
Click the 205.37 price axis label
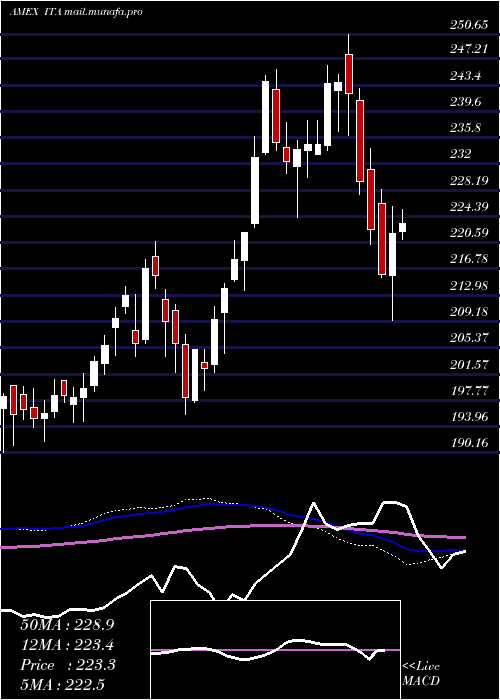(x=469, y=338)
